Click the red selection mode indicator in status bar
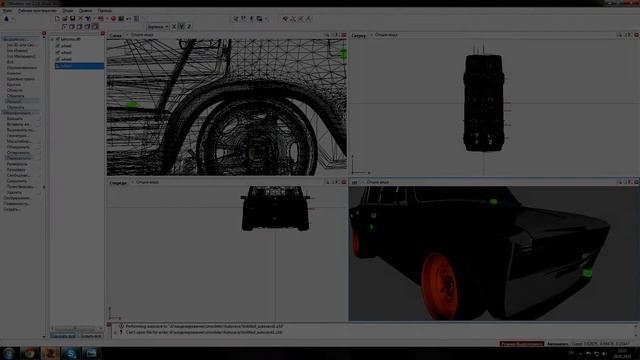The width and height of the screenshot is (640, 360). click(x=522, y=344)
